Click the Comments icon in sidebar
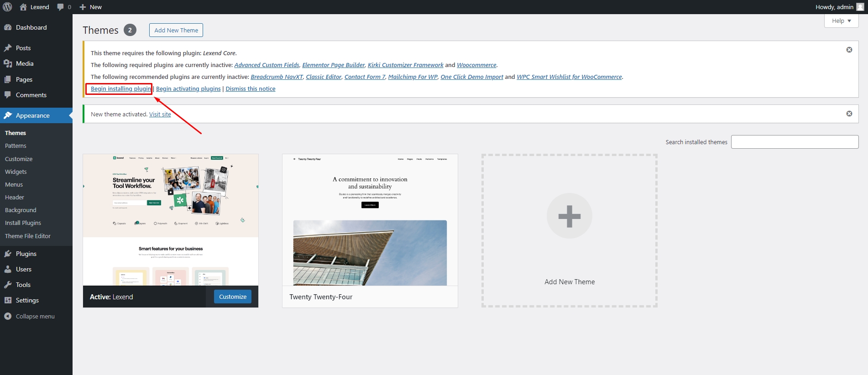Viewport: 868px width, 375px height. tap(8, 95)
